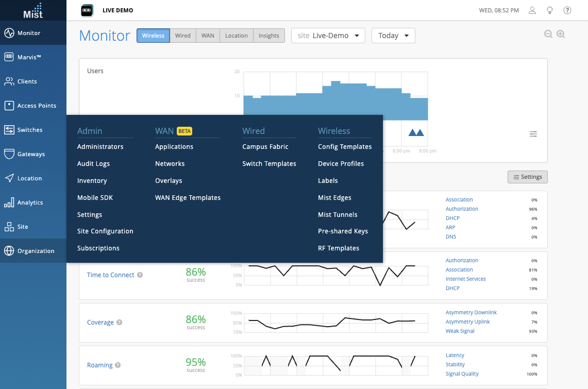Screen dimensions: 588x389
Task: Click the zoom in magnifier icon
Action: (561, 34)
